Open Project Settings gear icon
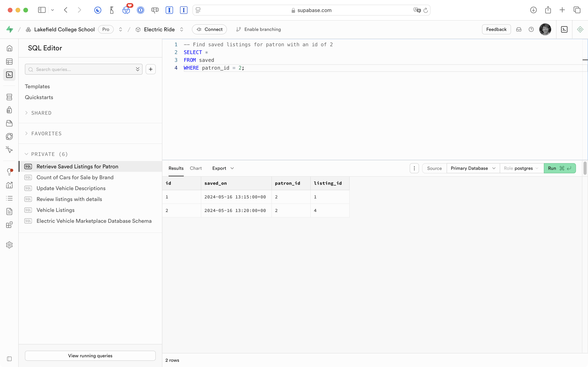This screenshot has width=588, height=367. click(9, 245)
